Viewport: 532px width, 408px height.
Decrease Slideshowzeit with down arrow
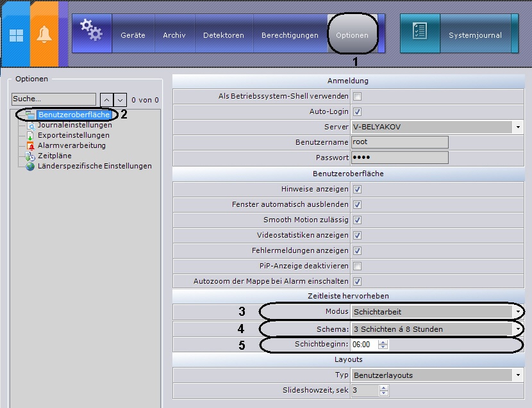point(384,393)
